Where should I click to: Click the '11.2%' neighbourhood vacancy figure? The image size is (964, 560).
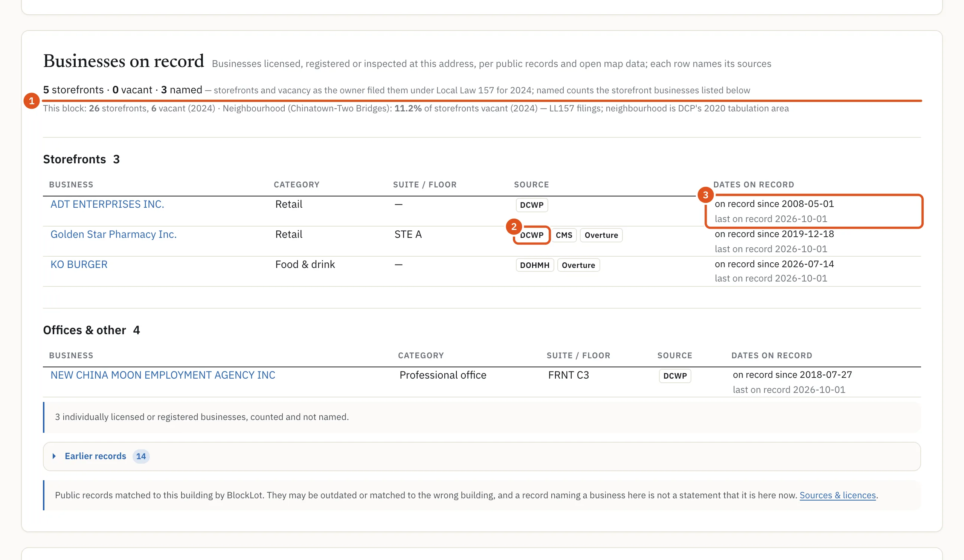pyautogui.click(x=408, y=108)
